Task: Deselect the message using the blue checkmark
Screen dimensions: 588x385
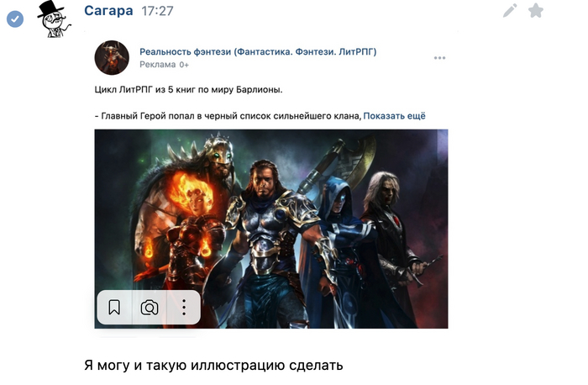Action: click(x=15, y=18)
